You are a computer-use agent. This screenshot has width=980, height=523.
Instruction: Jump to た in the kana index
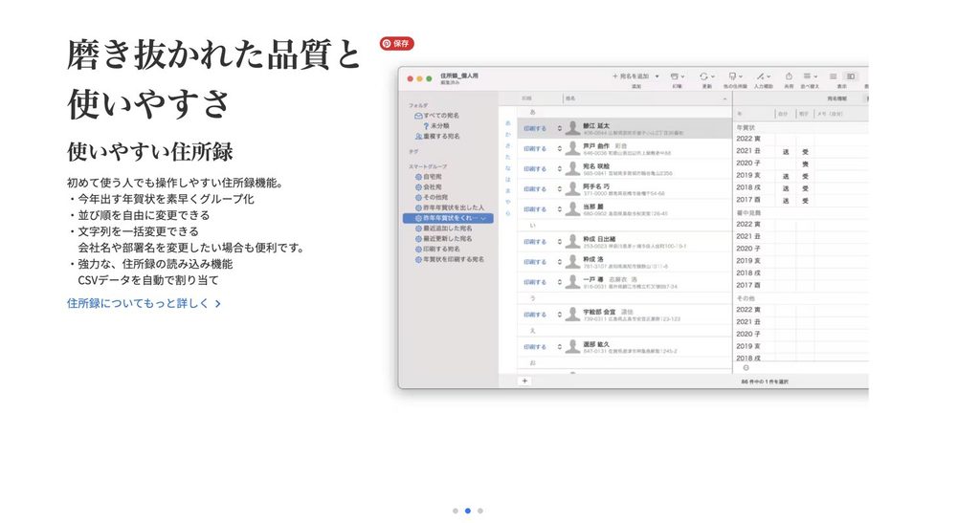point(507,157)
